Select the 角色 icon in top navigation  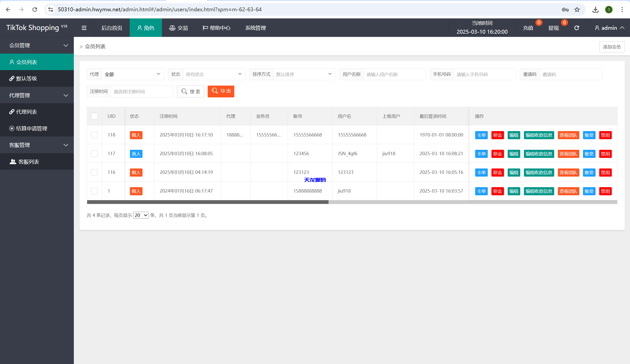140,28
